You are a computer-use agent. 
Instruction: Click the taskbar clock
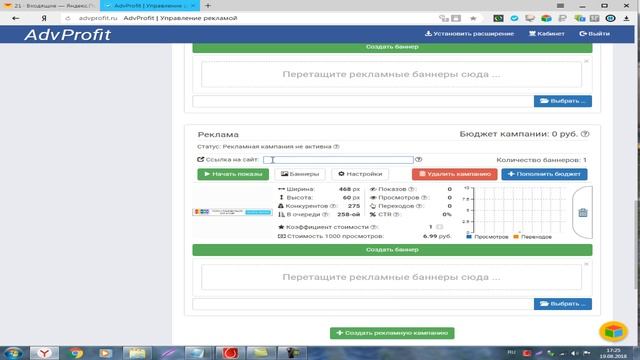point(613,353)
